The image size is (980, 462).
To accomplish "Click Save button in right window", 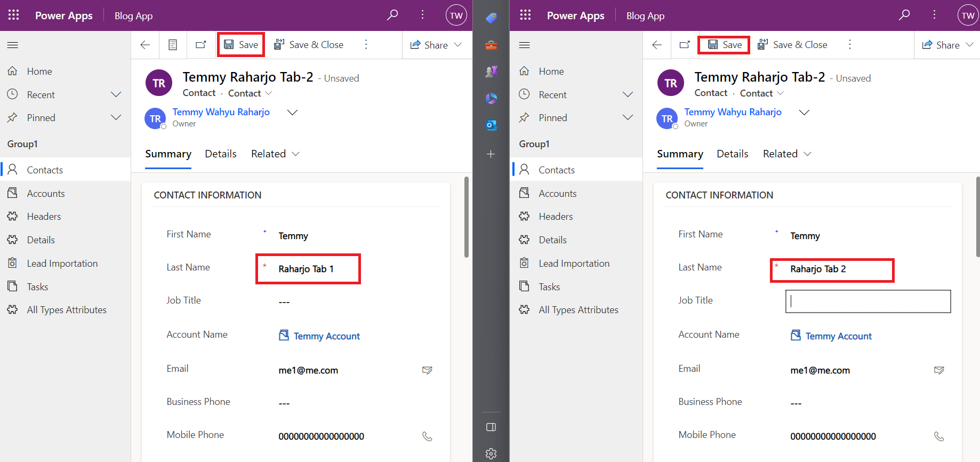I will [724, 45].
